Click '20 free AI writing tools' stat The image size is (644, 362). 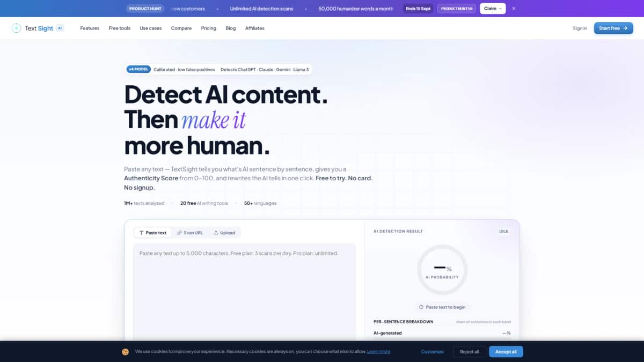click(204, 203)
